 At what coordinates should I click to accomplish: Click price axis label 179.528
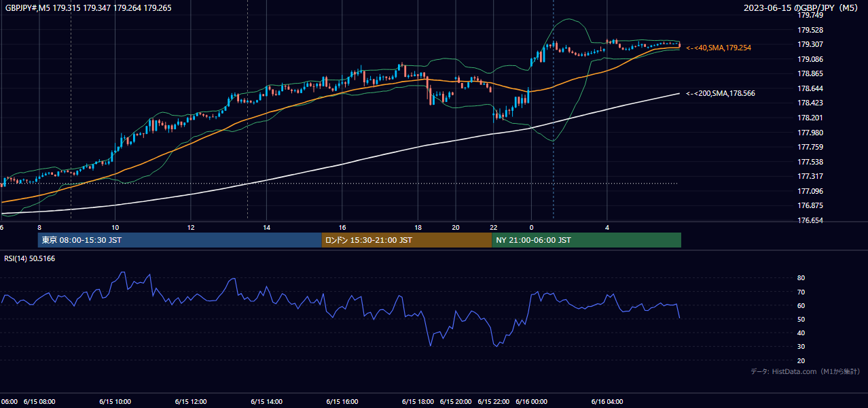pyautogui.click(x=810, y=30)
